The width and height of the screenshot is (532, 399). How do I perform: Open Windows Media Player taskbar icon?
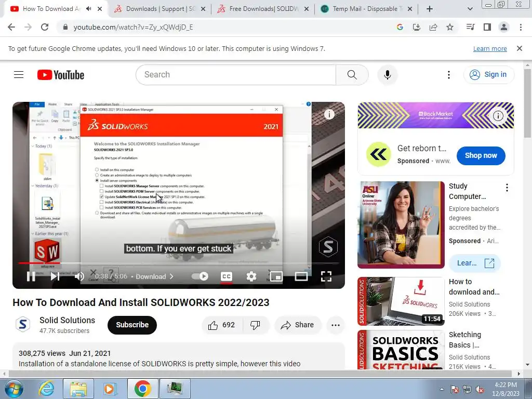pos(110,389)
